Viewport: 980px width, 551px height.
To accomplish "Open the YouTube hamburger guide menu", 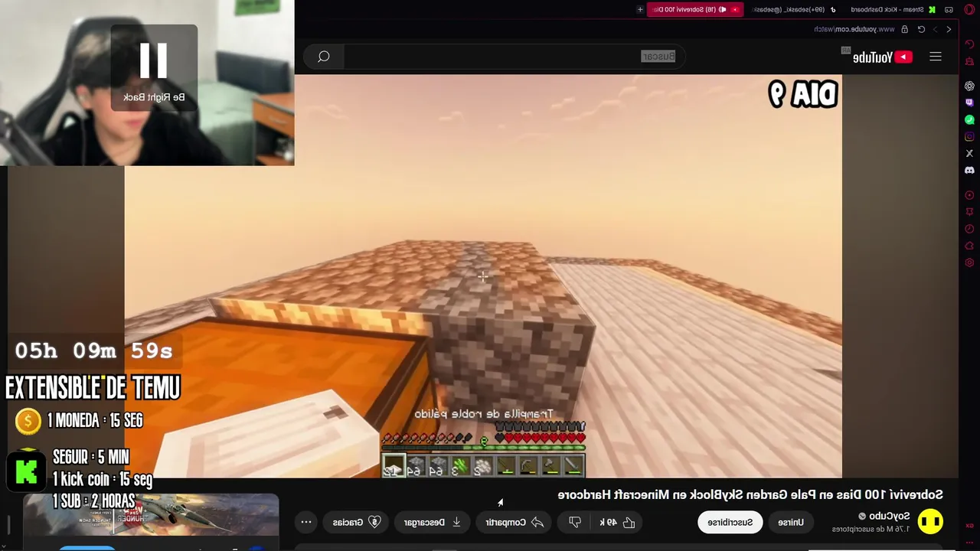I will click(936, 57).
